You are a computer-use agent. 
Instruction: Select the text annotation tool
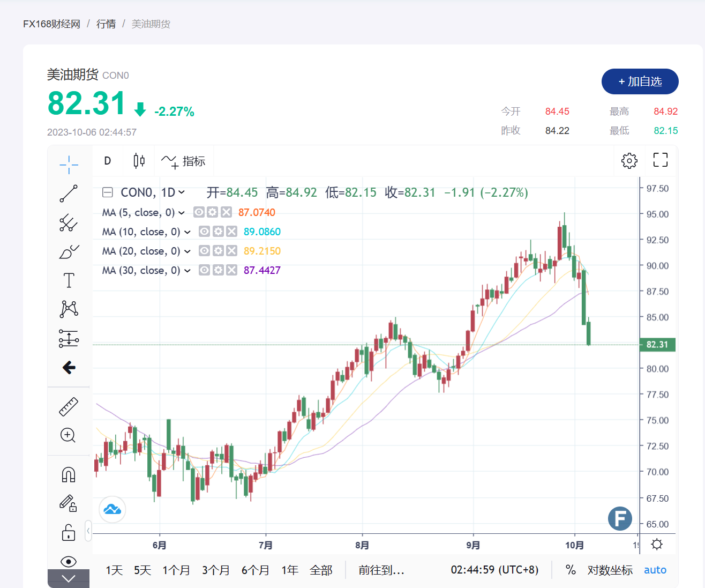[69, 280]
